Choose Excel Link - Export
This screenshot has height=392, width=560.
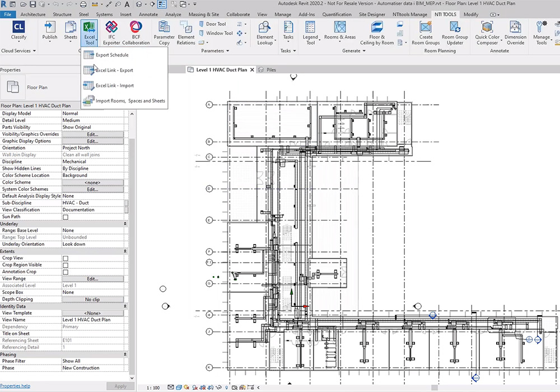124,71
